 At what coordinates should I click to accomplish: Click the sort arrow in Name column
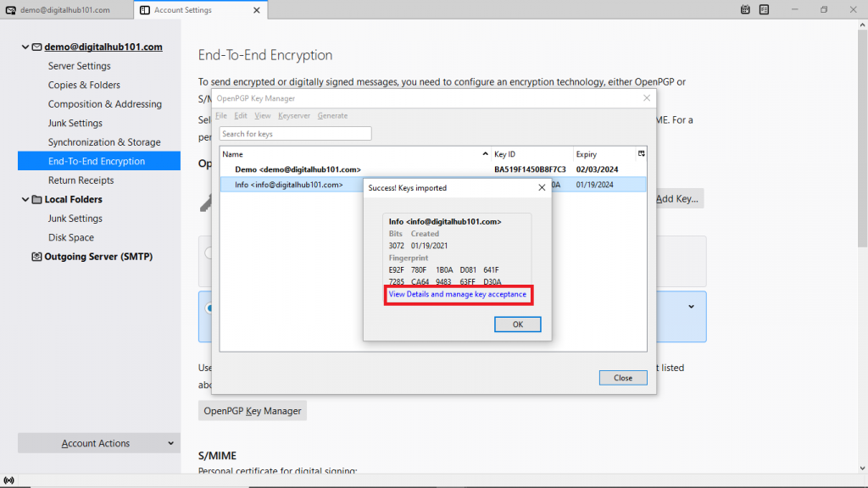tap(485, 154)
